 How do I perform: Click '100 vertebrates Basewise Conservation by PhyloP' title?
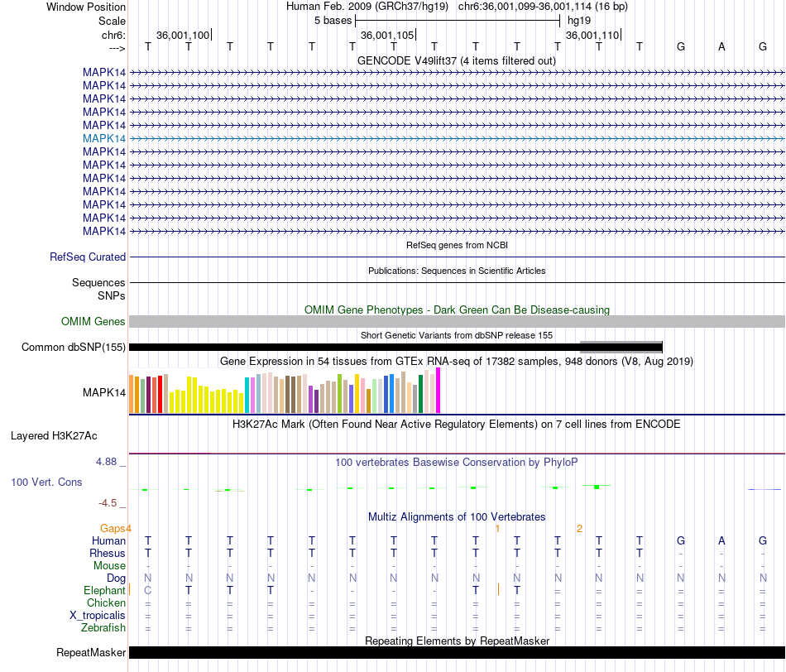(457, 463)
